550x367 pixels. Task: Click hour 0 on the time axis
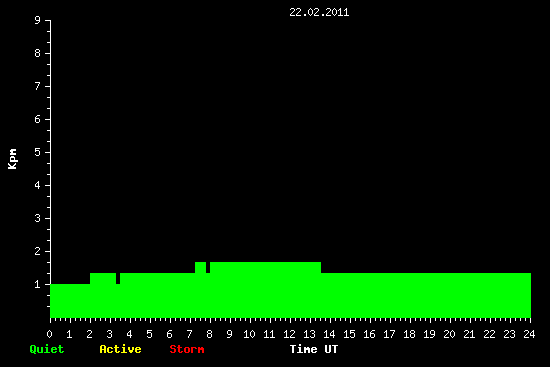(49, 334)
